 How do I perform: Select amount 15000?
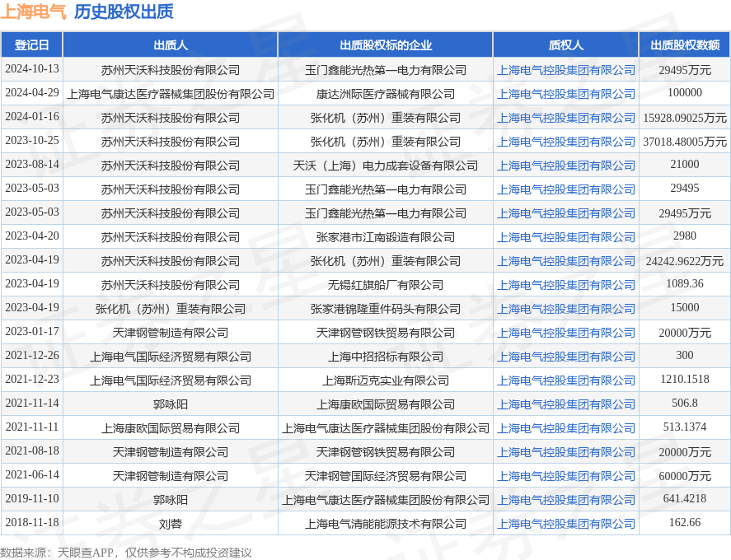point(684,307)
